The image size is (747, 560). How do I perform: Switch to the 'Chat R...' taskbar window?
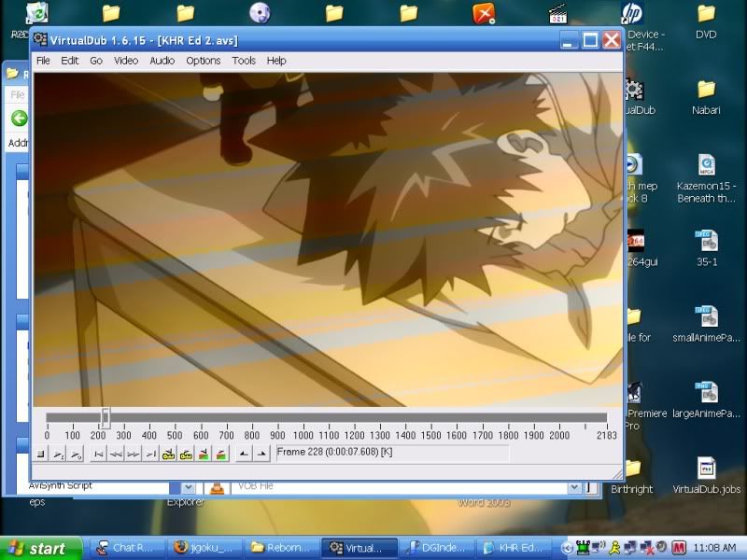click(127, 548)
